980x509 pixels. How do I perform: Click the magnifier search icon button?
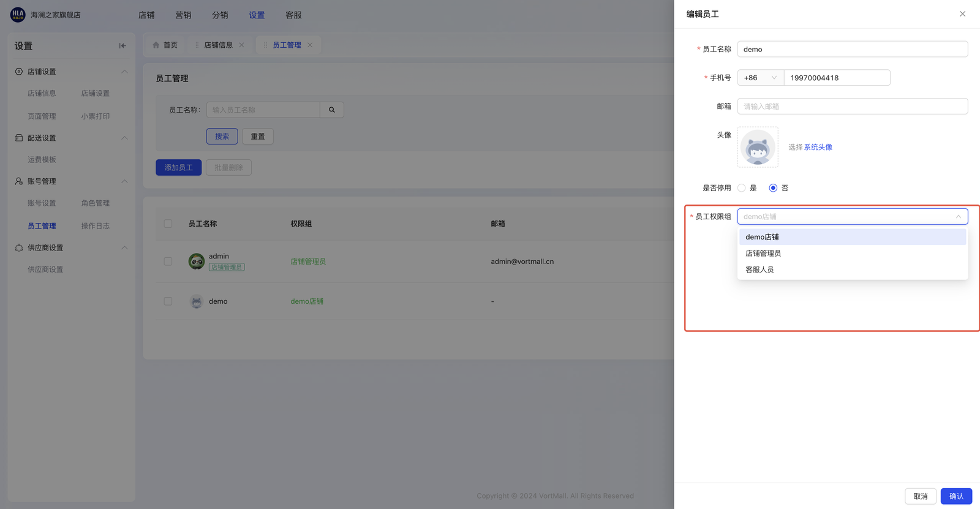click(x=331, y=110)
